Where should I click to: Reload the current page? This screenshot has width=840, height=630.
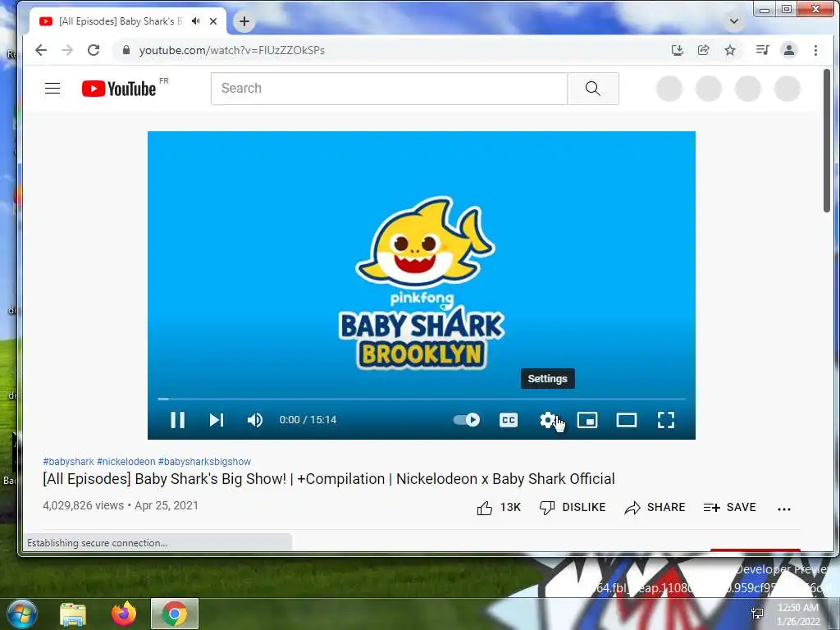click(94, 50)
